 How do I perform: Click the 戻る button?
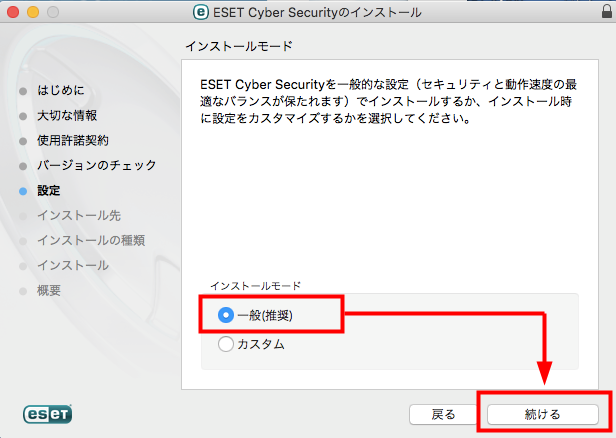443,414
